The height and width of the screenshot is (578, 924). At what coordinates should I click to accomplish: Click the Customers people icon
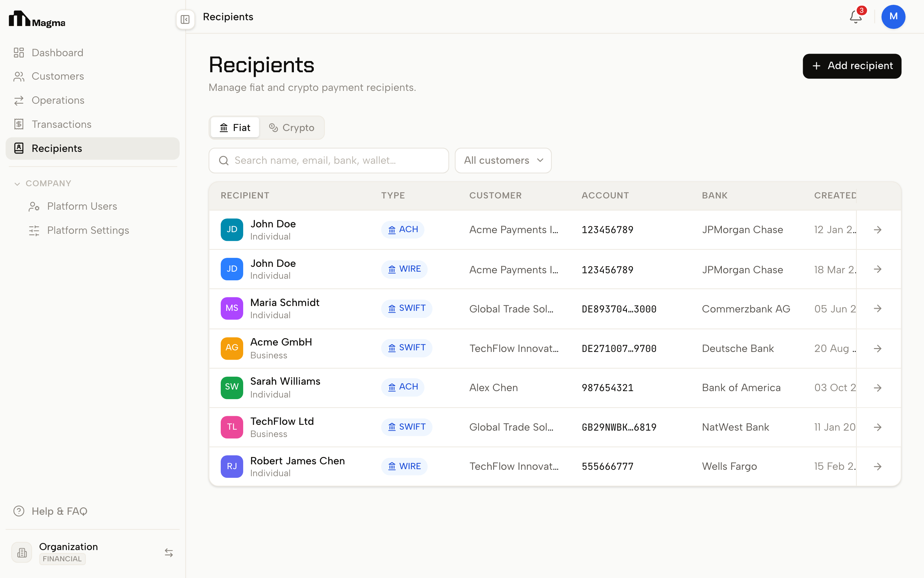19,76
